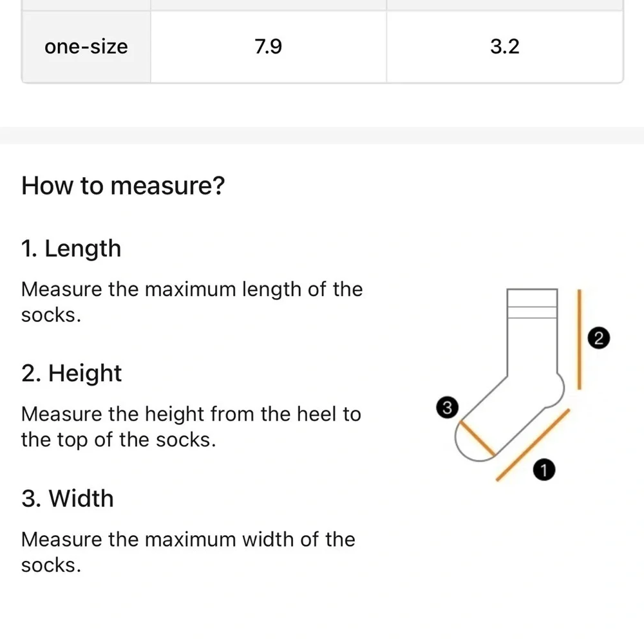Click the How to measure? heading
The width and height of the screenshot is (644, 644).
[123, 185]
